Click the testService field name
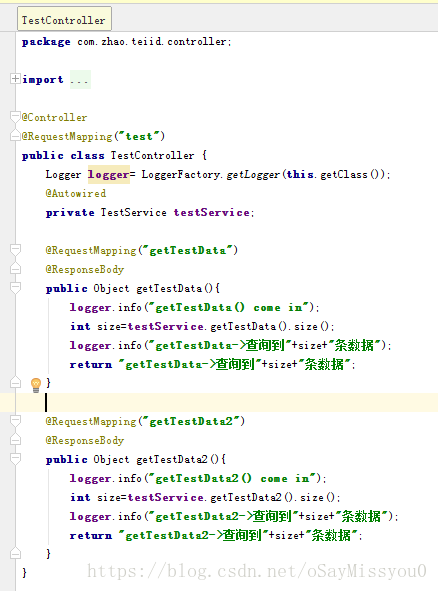Image resolution: width=438 pixels, height=591 pixels. point(211,213)
